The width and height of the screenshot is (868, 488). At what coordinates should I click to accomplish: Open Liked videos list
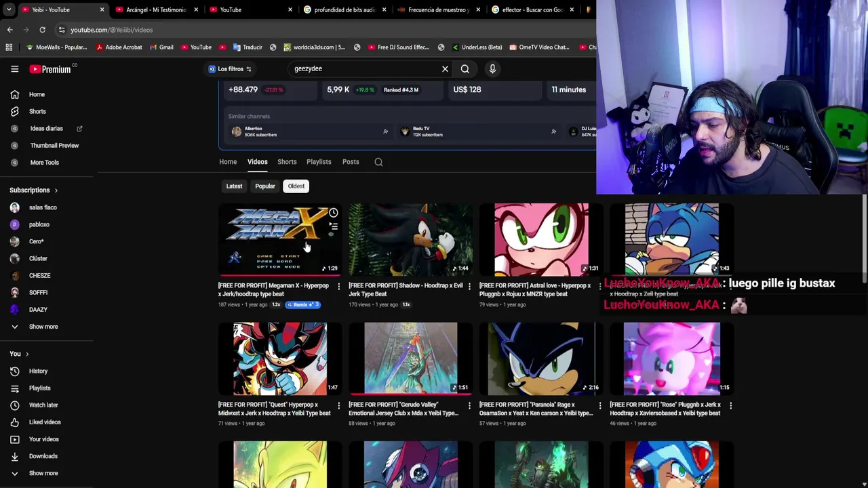point(45,422)
